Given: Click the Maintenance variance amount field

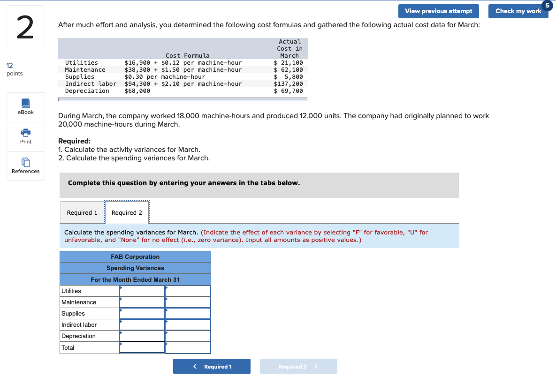Looking at the screenshot, I should (142, 302).
